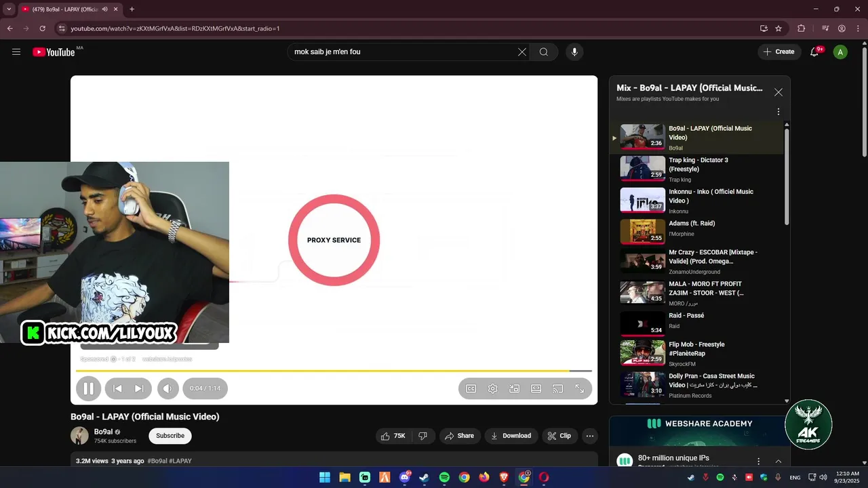Go back in browser history
The width and height of the screenshot is (868, 488).
[9, 28]
